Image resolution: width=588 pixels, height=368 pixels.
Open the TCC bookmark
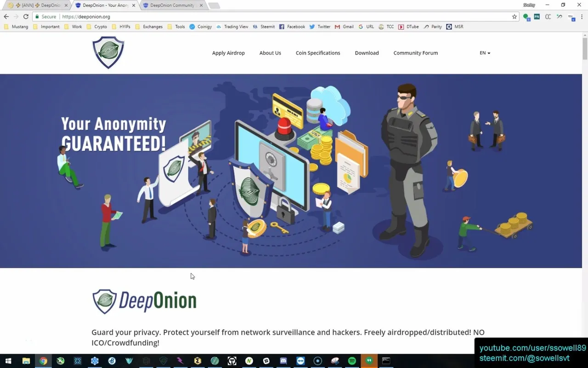[386, 27]
